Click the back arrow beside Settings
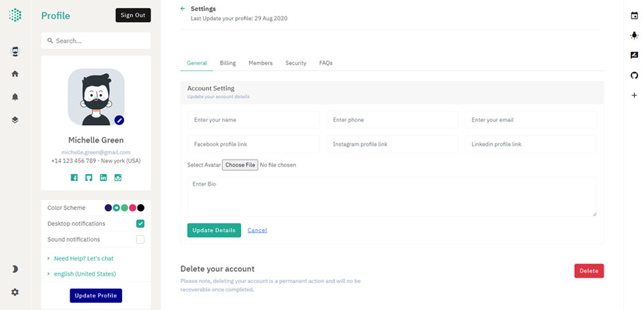Viewport: 644px width, 310px height. pyautogui.click(x=183, y=9)
